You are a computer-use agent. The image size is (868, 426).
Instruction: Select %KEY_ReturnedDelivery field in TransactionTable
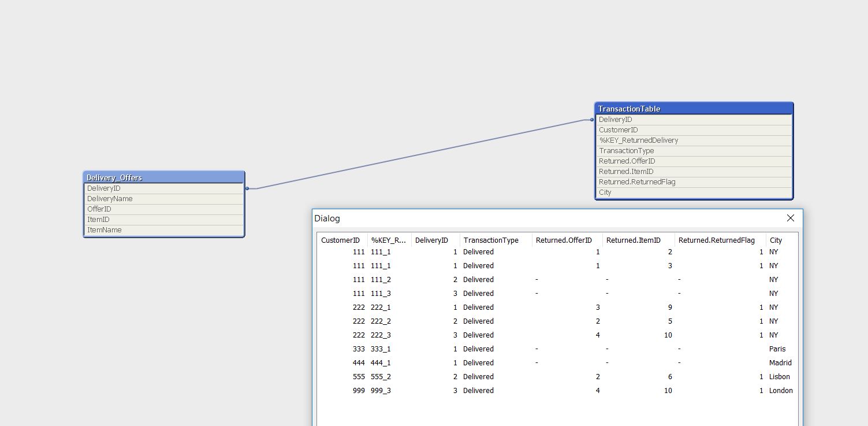pyautogui.click(x=638, y=140)
